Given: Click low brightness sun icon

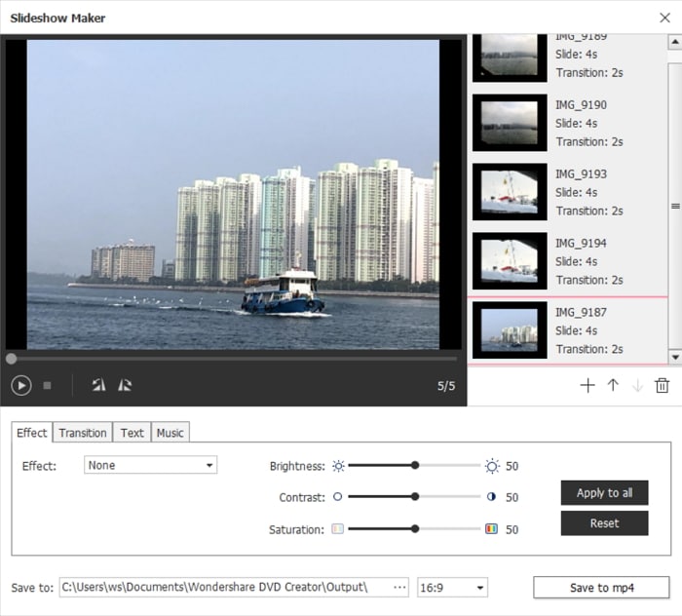Looking at the screenshot, I should 338,466.
